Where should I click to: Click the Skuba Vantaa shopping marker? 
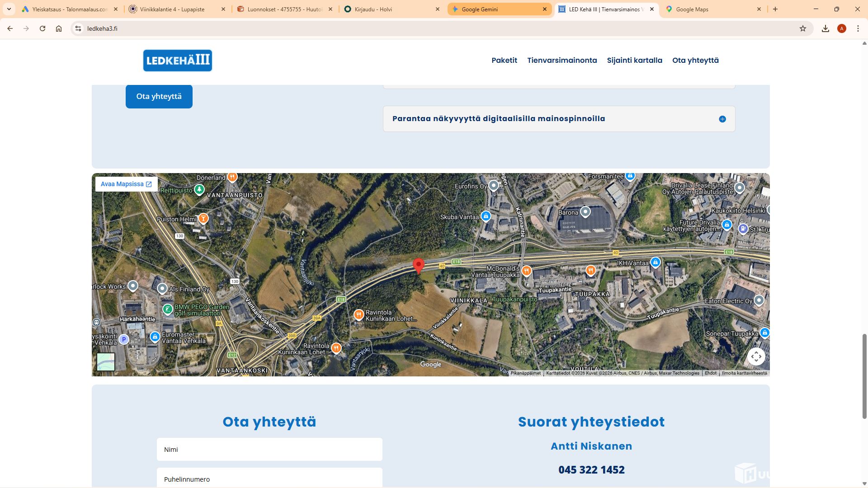[486, 216]
